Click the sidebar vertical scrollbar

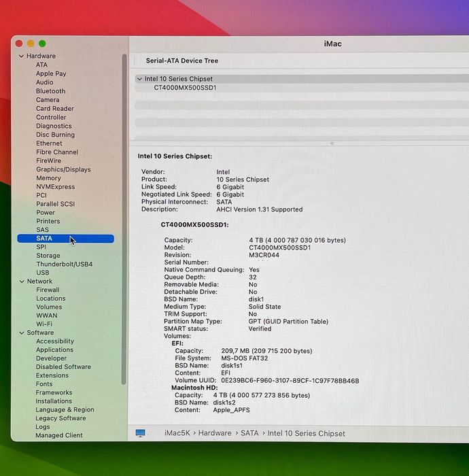click(124, 220)
